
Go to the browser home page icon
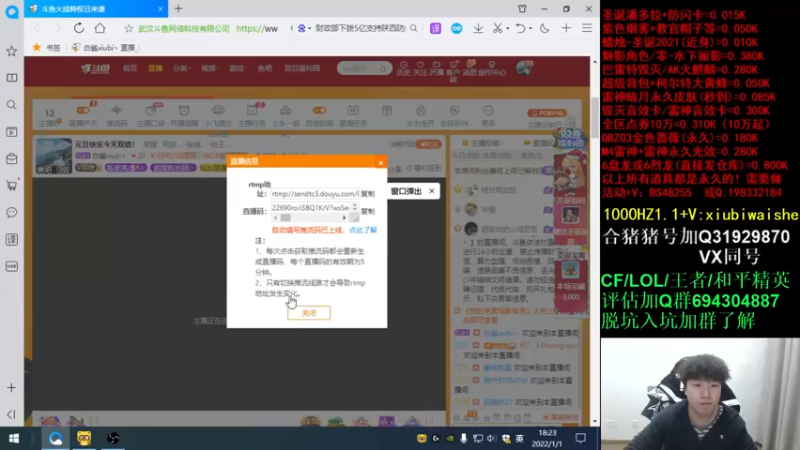click(100, 28)
